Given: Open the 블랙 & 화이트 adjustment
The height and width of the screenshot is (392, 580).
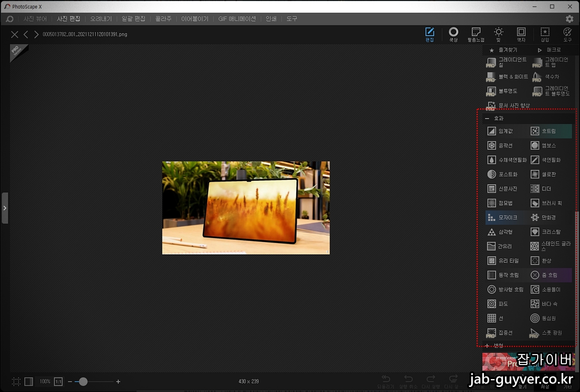Looking at the screenshot, I should [x=507, y=77].
